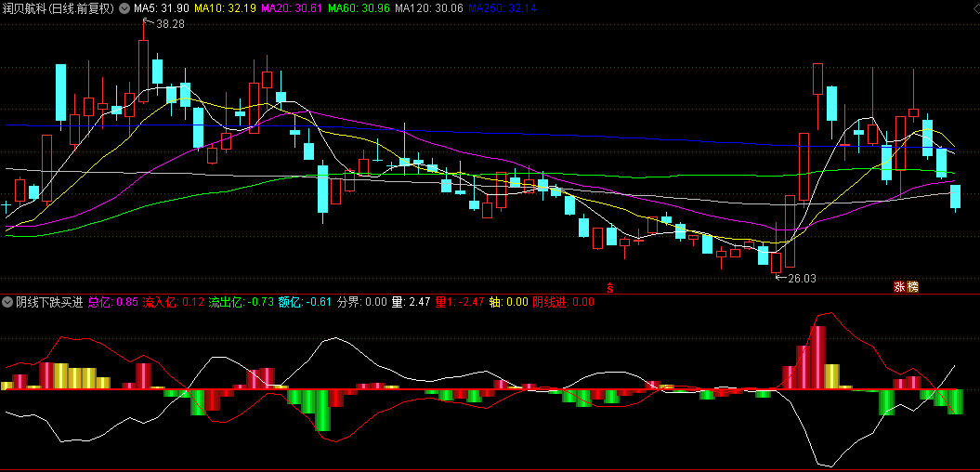Click the 阴线下跌买进 indicator name
This screenshot has height=472, width=980.
click(49, 303)
